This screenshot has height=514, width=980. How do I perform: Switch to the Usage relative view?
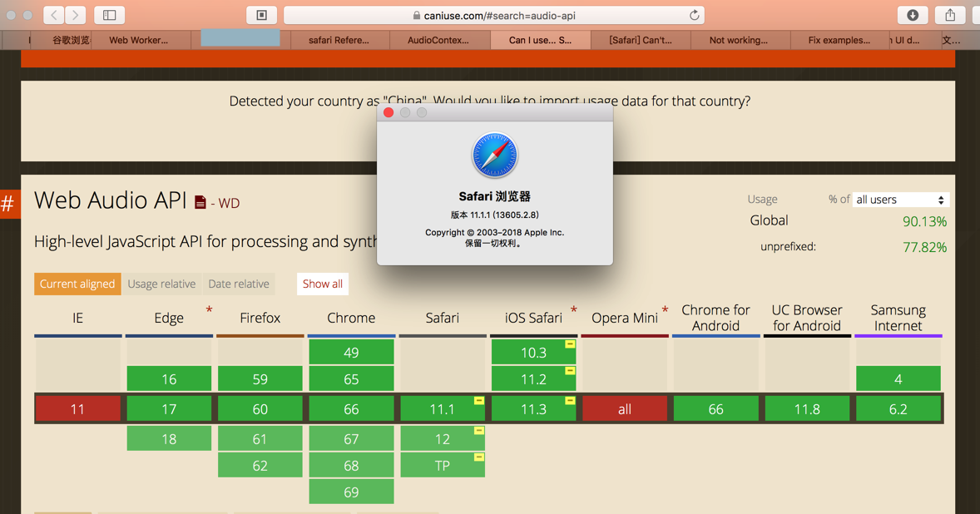pos(161,284)
